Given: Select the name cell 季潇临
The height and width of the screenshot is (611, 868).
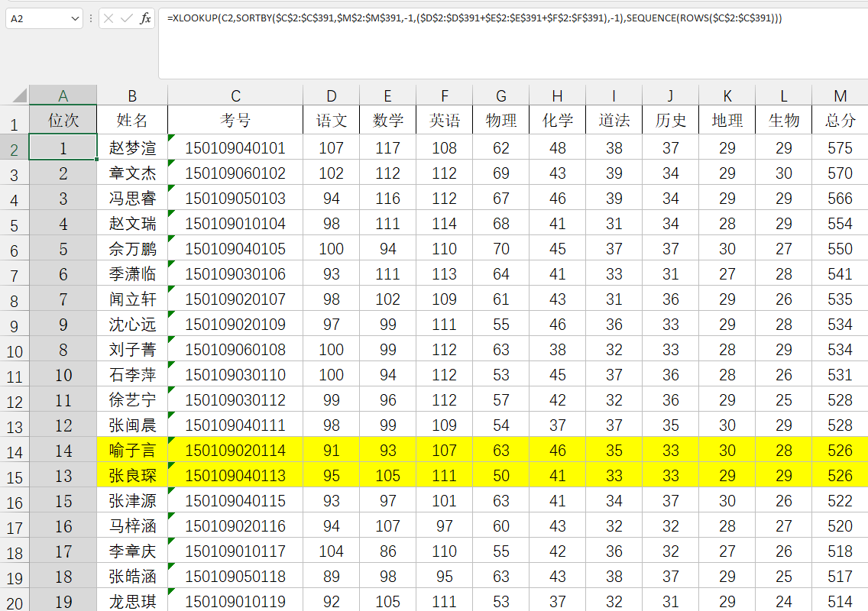Looking at the screenshot, I should pos(132,274).
